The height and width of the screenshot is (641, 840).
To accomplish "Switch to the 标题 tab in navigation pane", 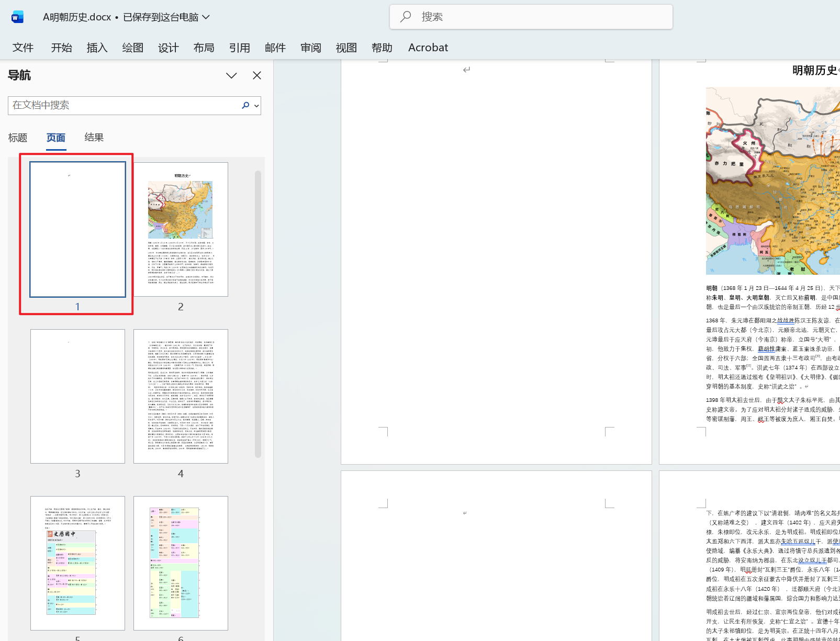I will click(18, 137).
